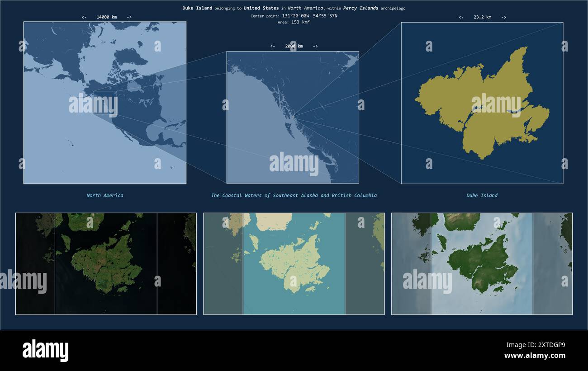Screen dimensions: 588x371
Task: Click the www.alamy.com link
Action: pyautogui.click(x=535, y=356)
